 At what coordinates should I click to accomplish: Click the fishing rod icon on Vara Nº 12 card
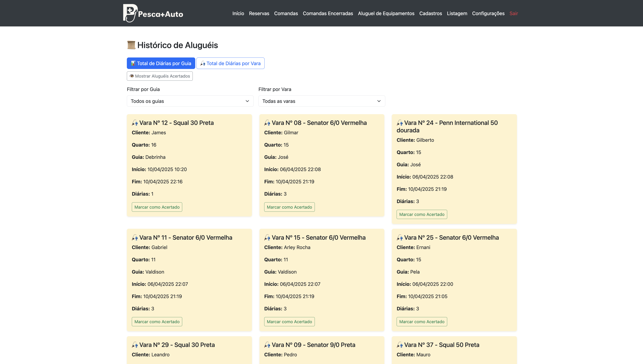135,123
